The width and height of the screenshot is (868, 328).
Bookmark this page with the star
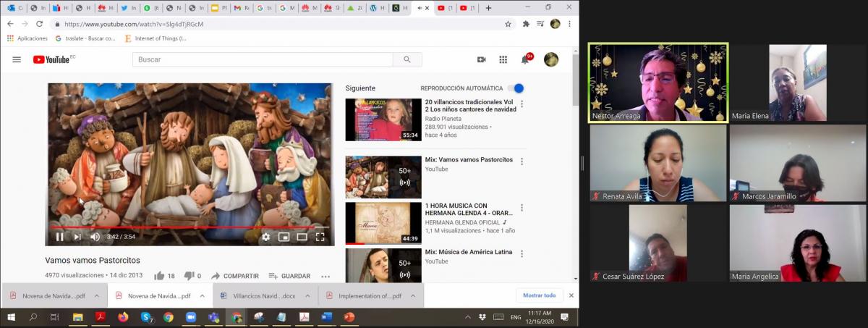509,24
